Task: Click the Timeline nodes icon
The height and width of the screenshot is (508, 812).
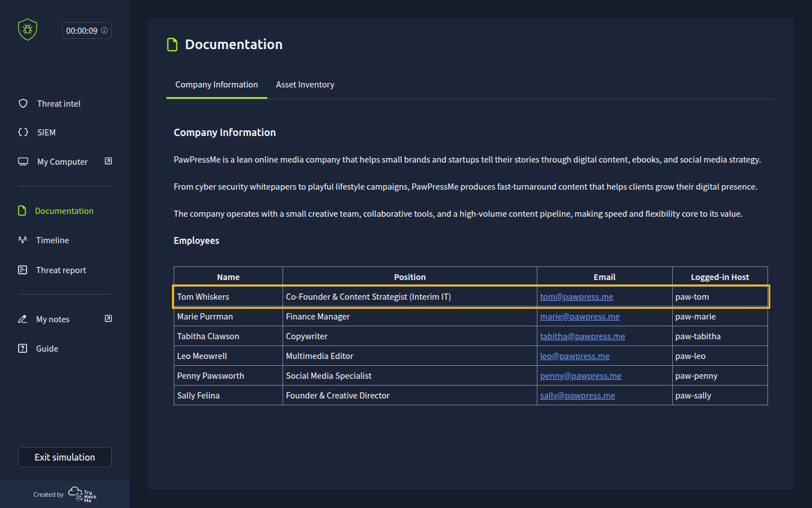Action: (x=23, y=240)
